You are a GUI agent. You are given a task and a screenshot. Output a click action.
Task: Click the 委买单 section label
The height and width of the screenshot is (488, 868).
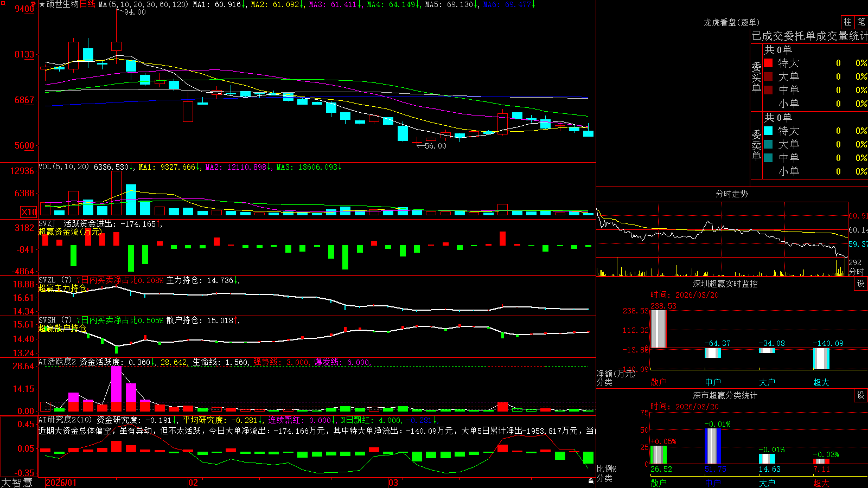(x=756, y=78)
